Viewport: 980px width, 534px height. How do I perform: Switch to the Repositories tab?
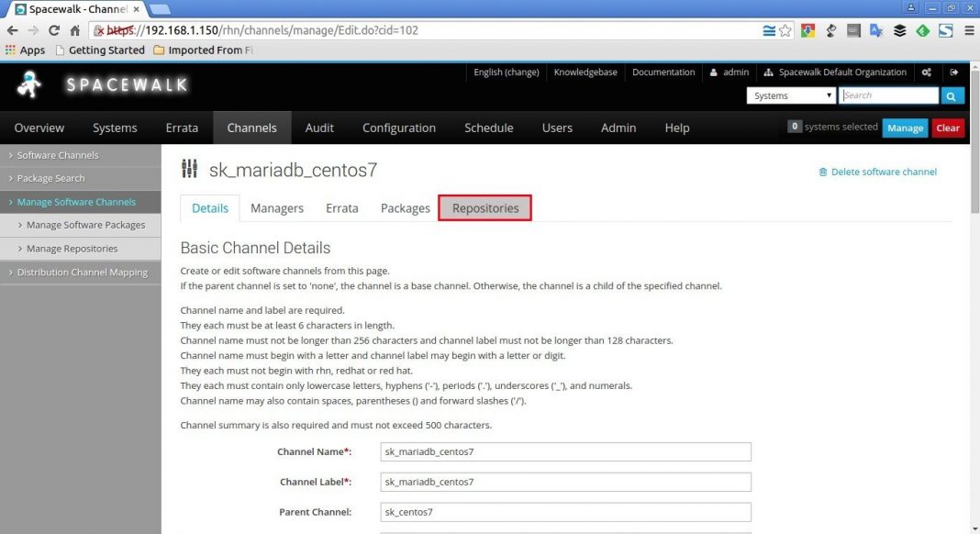pyautogui.click(x=484, y=208)
